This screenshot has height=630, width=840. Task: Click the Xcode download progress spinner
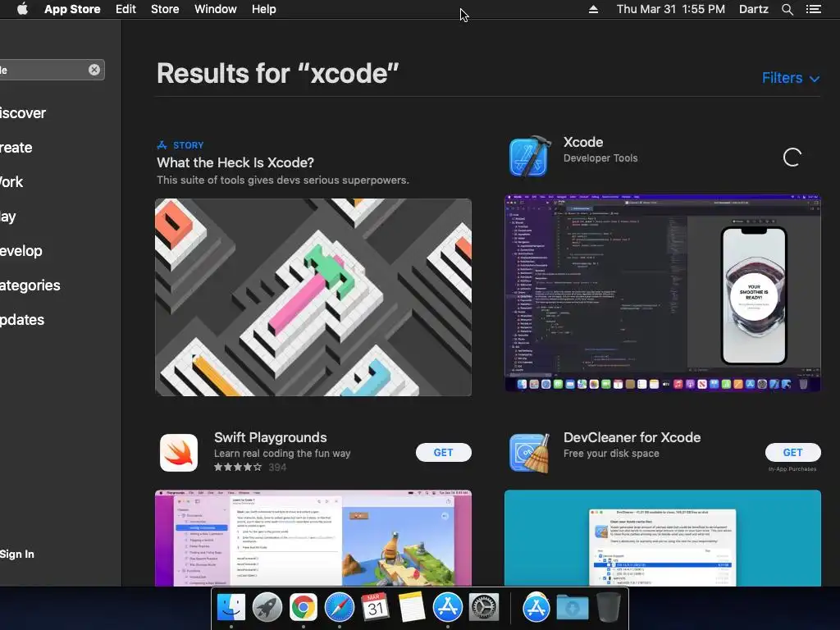(792, 157)
